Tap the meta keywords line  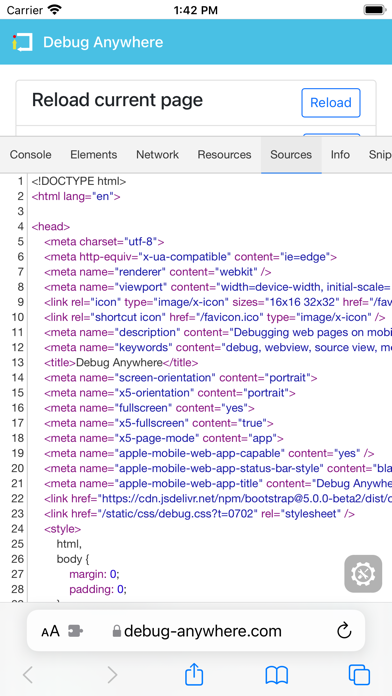tap(218, 347)
